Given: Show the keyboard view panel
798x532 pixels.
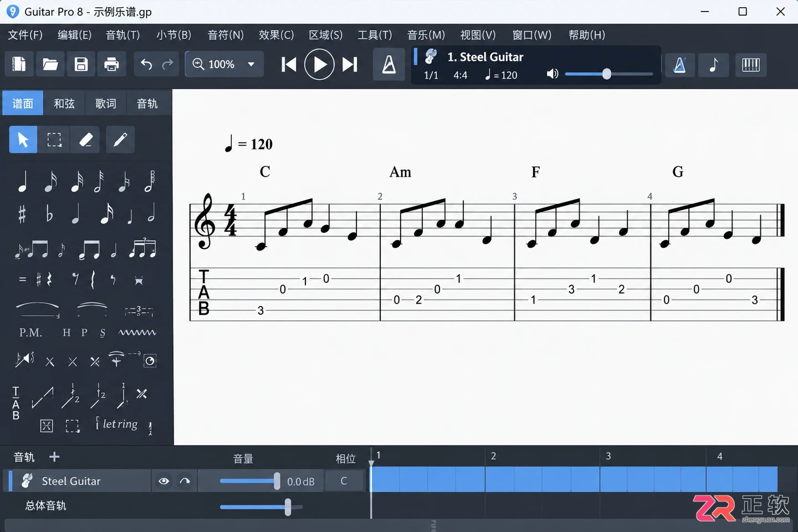Looking at the screenshot, I should pos(751,65).
